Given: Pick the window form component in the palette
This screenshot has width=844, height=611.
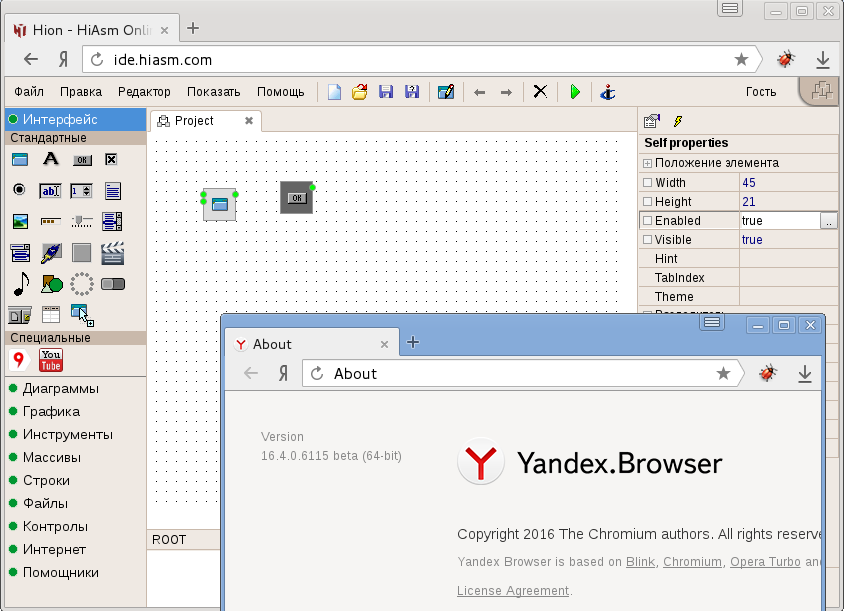Looking at the screenshot, I should 20,159.
